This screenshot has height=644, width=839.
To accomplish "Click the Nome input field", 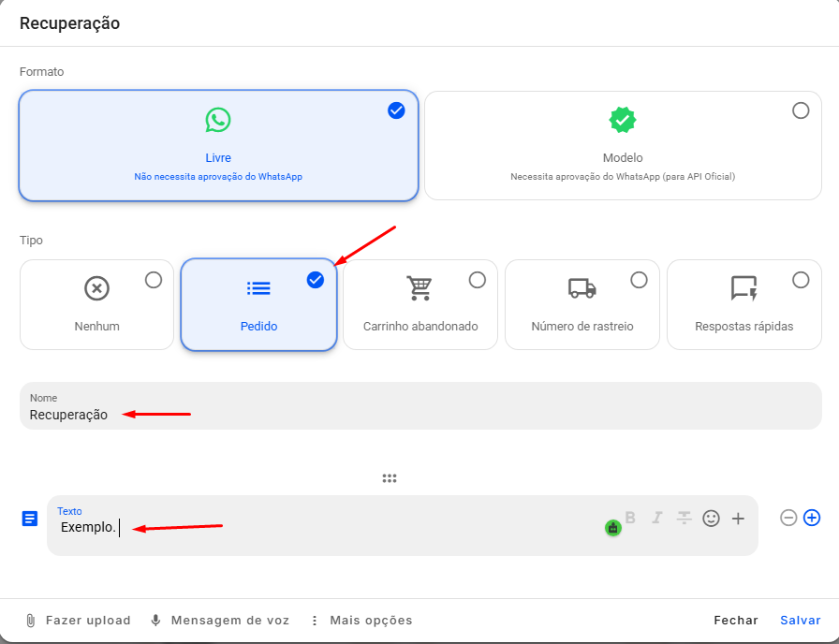I will (x=420, y=406).
